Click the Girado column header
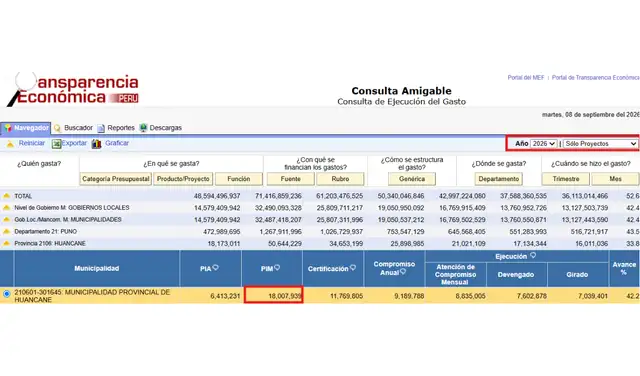 (577, 275)
